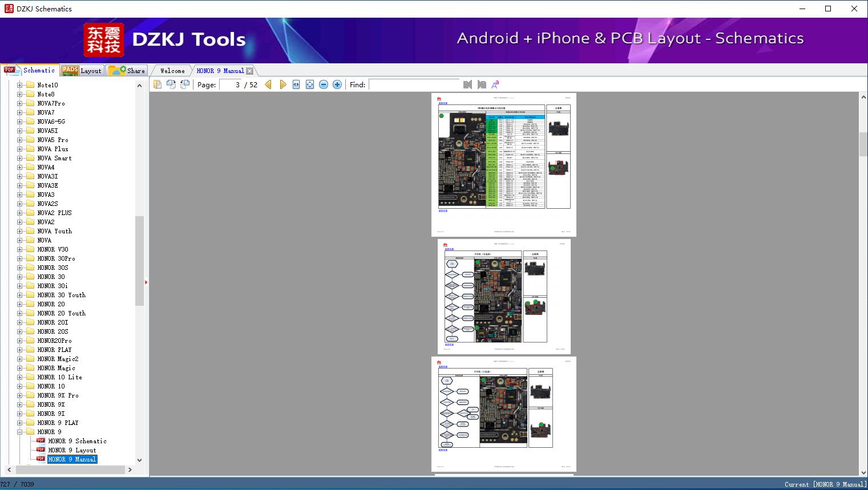Image resolution: width=868 pixels, height=490 pixels.
Task: Click the DZKJ Tools logo
Action: 104,39
